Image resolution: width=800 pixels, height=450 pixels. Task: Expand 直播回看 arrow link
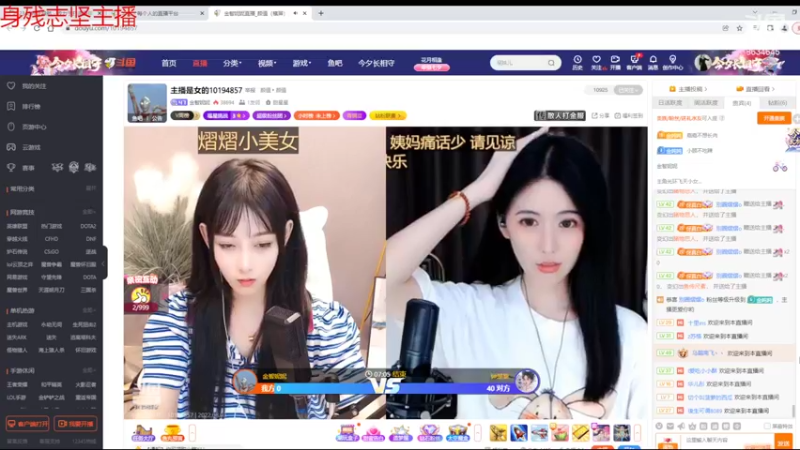click(x=756, y=89)
